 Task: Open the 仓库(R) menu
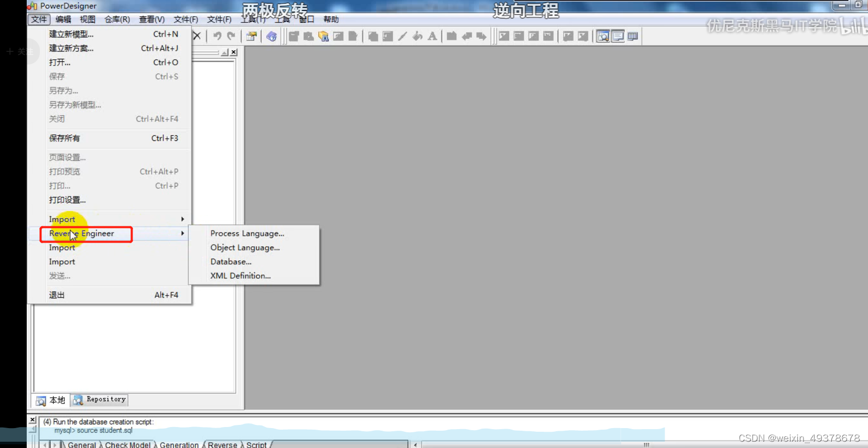[117, 19]
